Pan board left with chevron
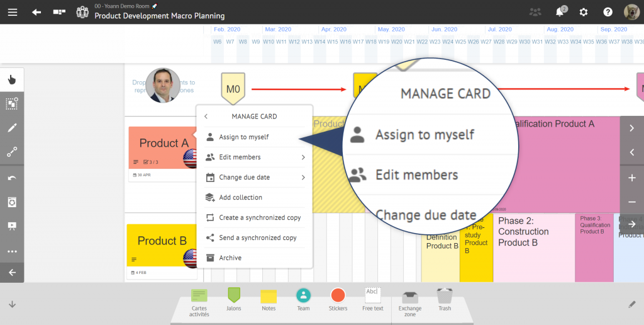Viewport: 644px width, 325px height. pos(632,152)
